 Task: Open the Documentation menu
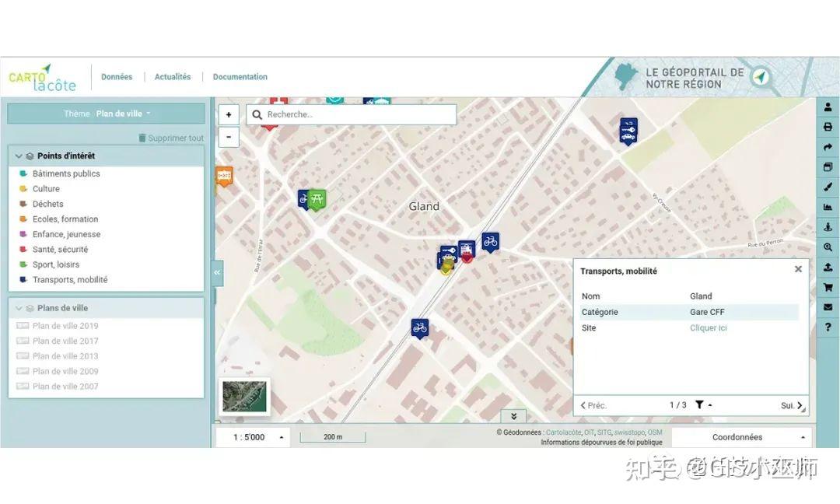(240, 77)
